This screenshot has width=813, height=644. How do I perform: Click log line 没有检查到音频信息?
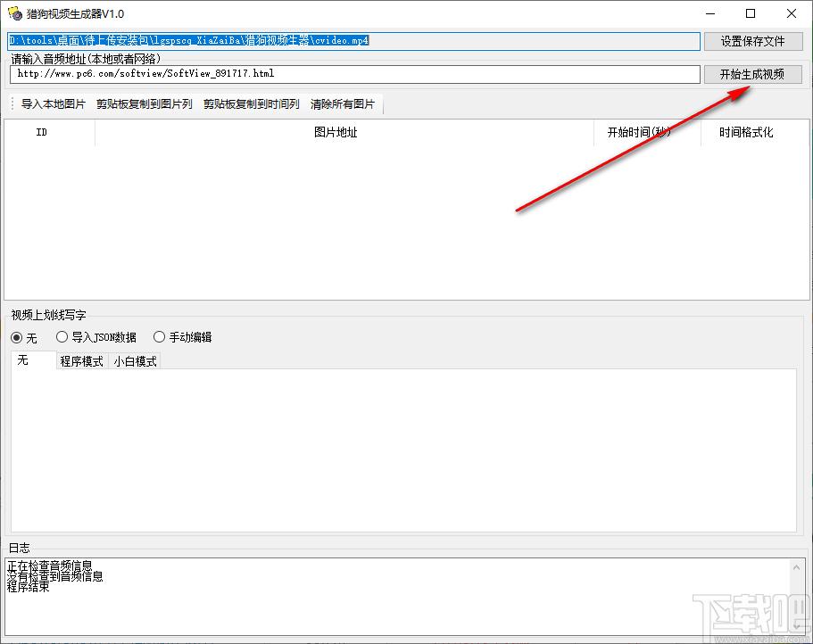pyautogui.click(x=55, y=576)
